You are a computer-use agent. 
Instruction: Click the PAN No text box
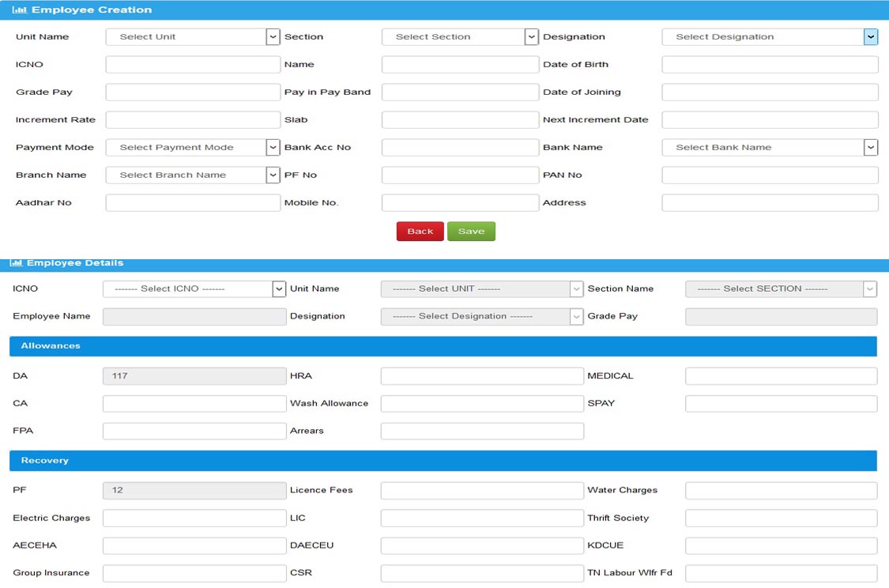pos(769,175)
